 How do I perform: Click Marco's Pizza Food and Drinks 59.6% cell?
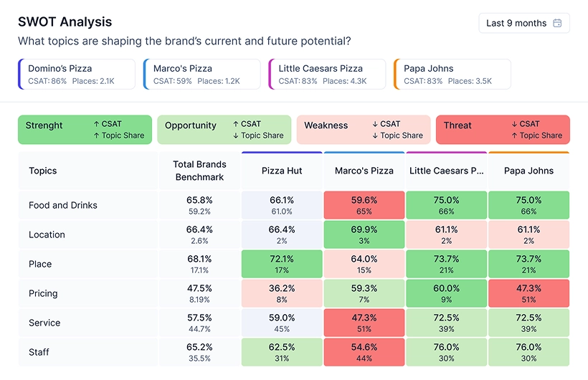pyautogui.click(x=364, y=206)
